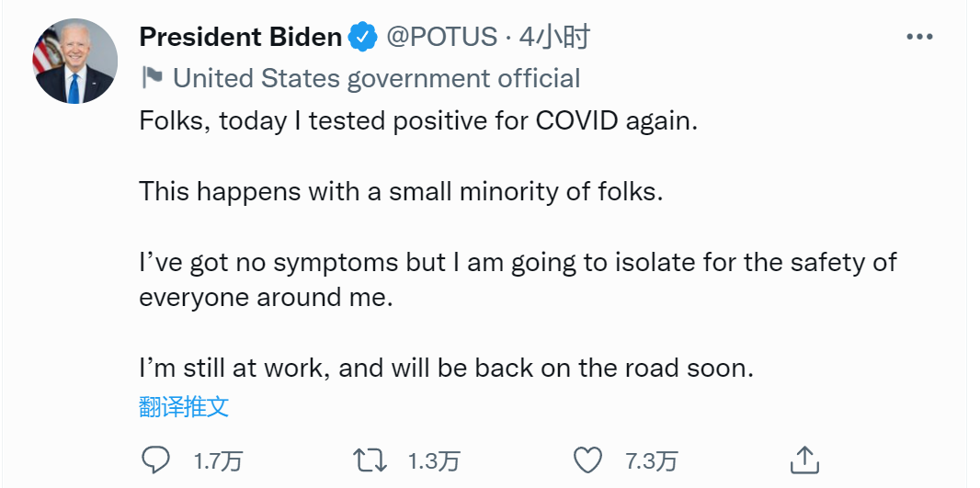Like the tweet with the heart icon
This screenshot has width=980, height=488.
[587, 460]
